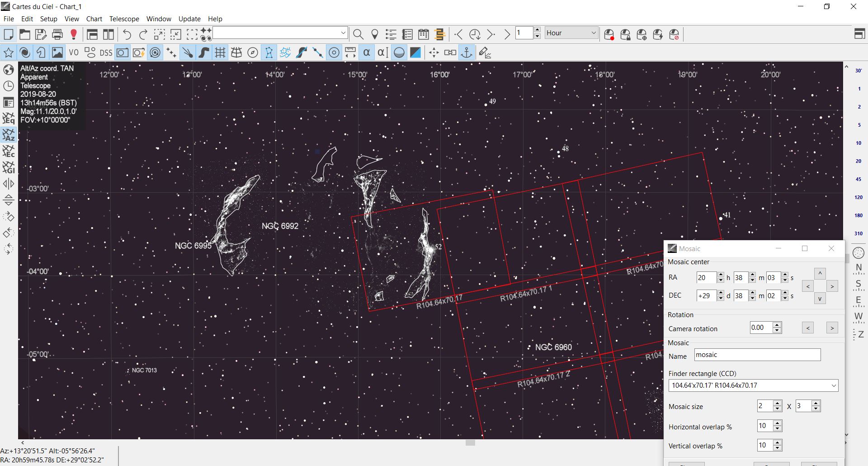868x466 pixels.
Task: Click the Camera rotation value field
Action: point(761,328)
